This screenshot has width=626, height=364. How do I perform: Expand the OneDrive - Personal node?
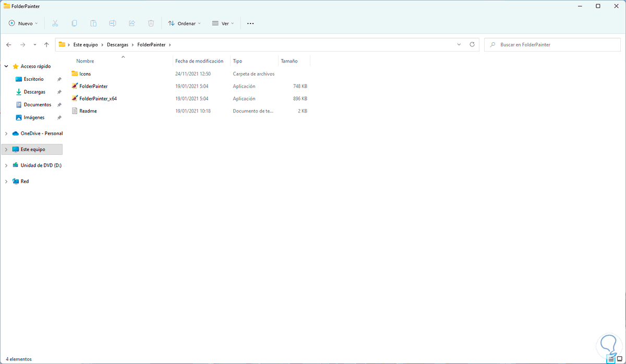[x=6, y=134]
